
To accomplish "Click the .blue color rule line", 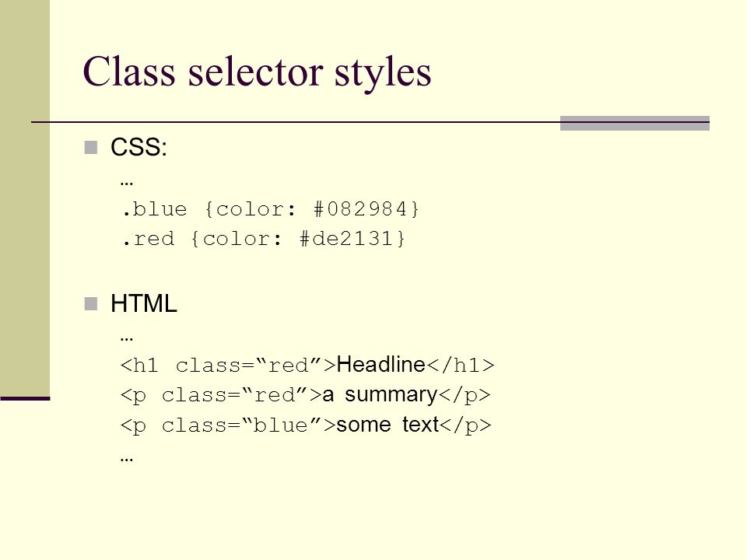I will (x=270, y=209).
